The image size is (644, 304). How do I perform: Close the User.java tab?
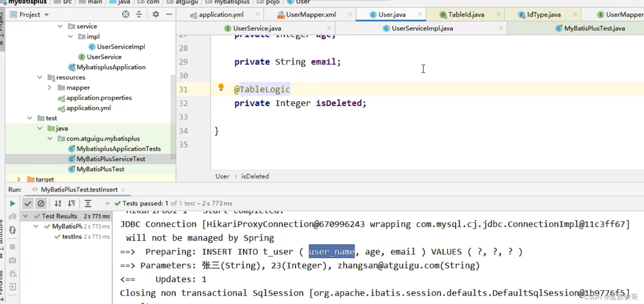click(420, 14)
